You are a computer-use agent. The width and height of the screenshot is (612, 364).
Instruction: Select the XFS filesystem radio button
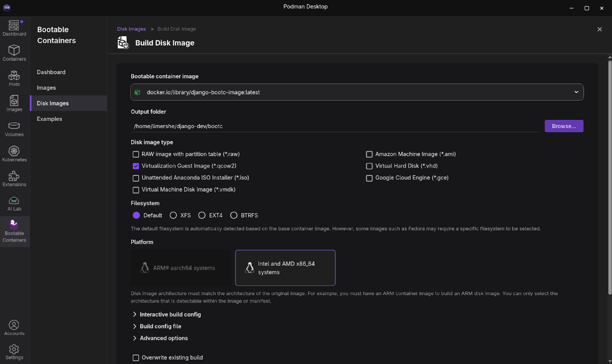pos(173,215)
